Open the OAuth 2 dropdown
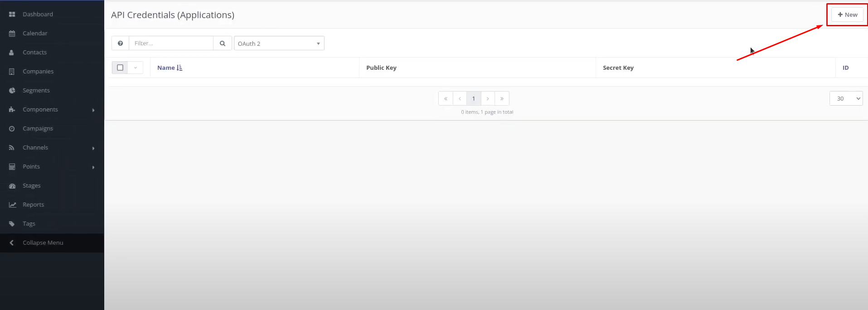This screenshot has width=868, height=310. pos(279,44)
